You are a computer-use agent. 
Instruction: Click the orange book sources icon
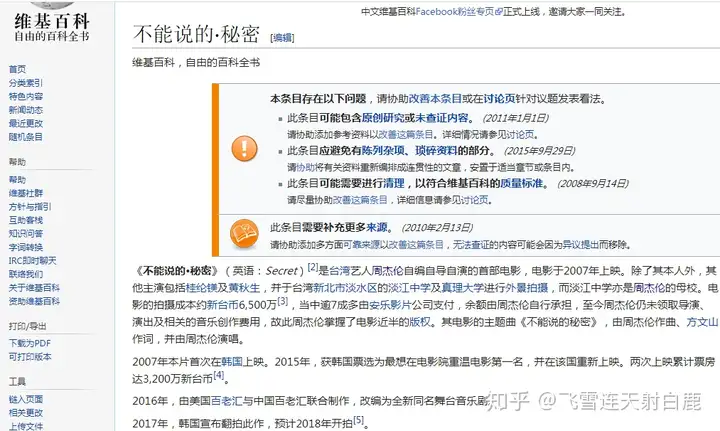[244, 234]
